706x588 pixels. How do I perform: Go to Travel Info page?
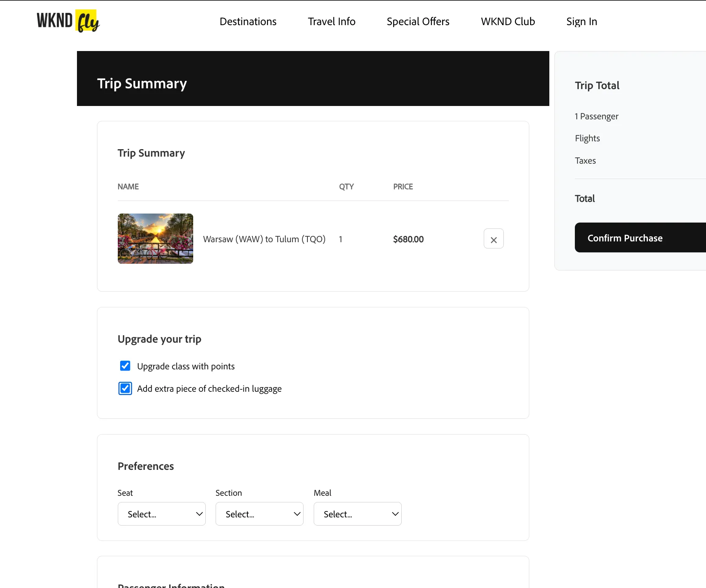click(x=332, y=22)
